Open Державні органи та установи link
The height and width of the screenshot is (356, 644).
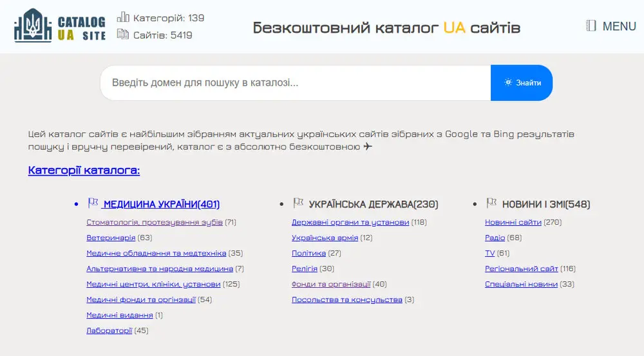coord(350,222)
